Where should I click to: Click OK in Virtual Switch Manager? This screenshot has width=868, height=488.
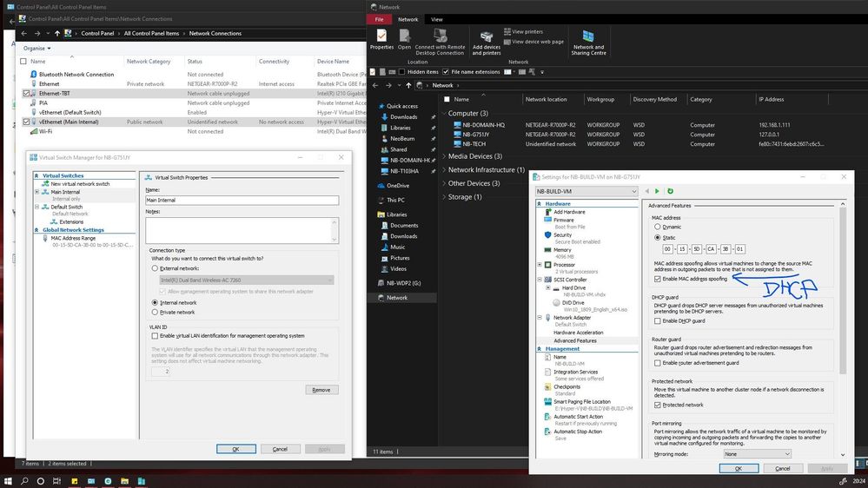pyautogui.click(x=235, y=449)
